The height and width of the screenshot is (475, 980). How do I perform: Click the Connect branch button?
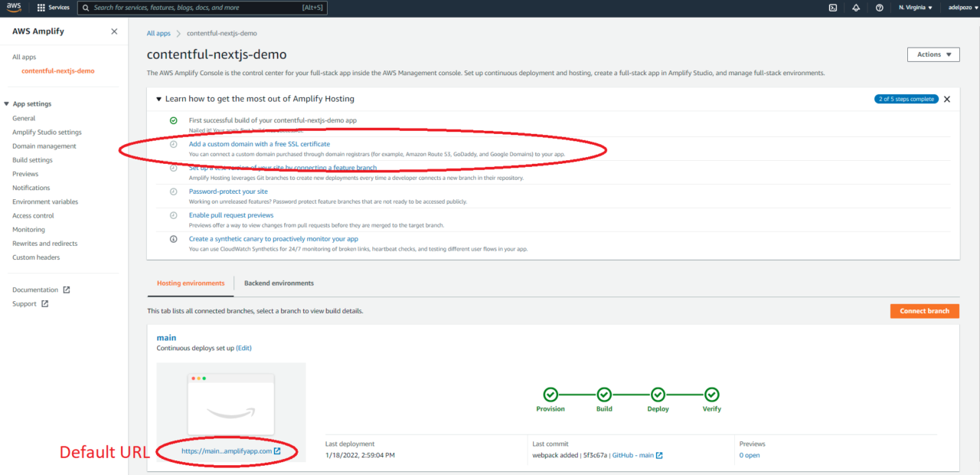(x=924, y=310)
